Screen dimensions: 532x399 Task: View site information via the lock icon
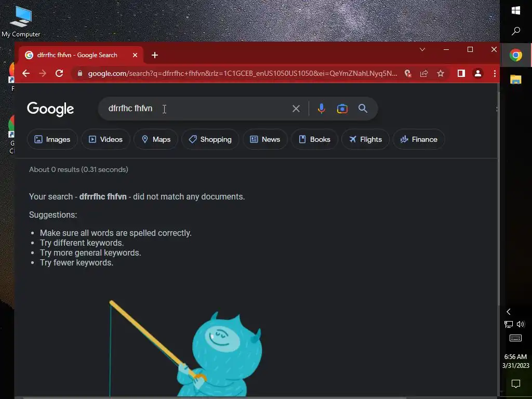pos(79,73)
